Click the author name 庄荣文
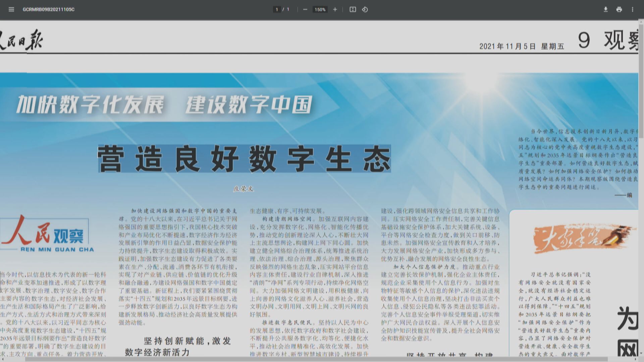The width and height of the screenshot is (644, 362). pos(243,188)
